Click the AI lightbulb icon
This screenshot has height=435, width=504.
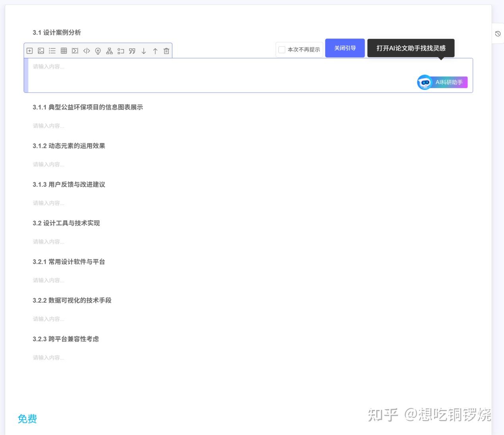click(98, 51)
